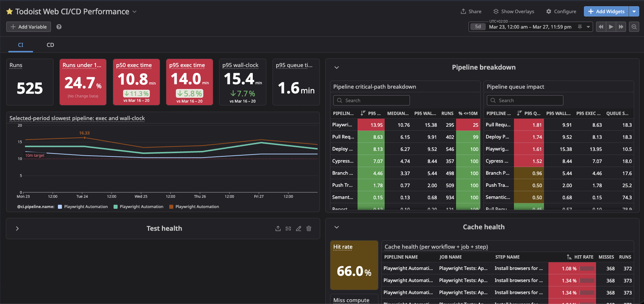Sort cache table by HIT RATE column
Viewport: 644px width, 304px height.
click(x=580, y=257)
